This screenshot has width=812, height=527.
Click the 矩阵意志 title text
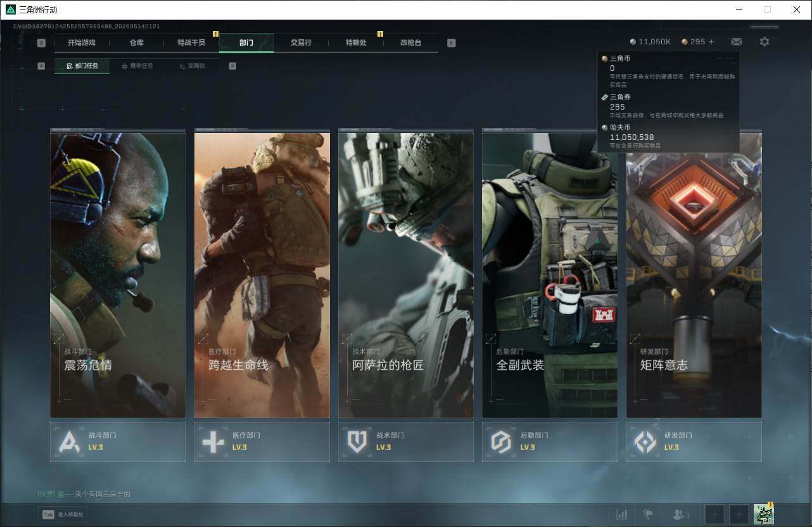[x=664, y=365]
